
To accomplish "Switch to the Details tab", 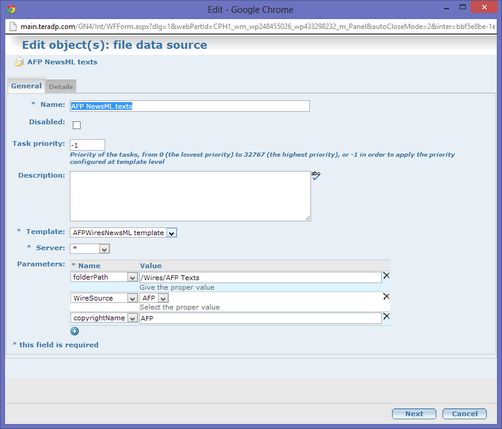I will click(x=61, y=87).
